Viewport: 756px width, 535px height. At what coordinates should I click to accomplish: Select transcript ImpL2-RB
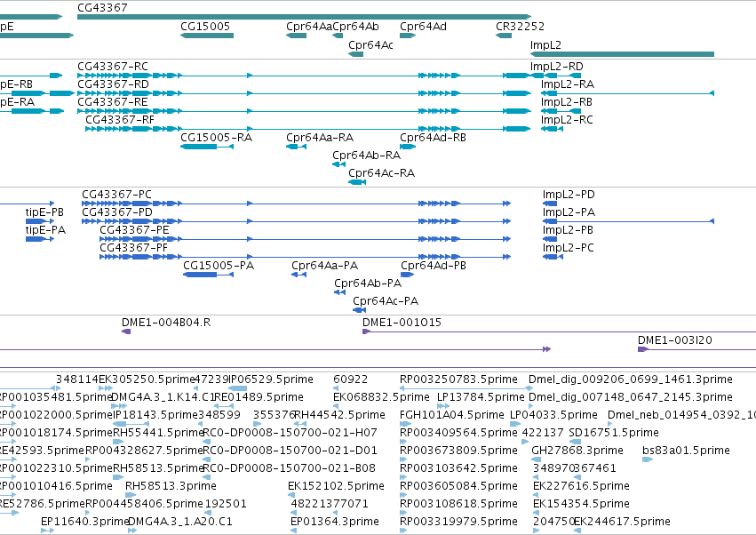tap(561, 111)
